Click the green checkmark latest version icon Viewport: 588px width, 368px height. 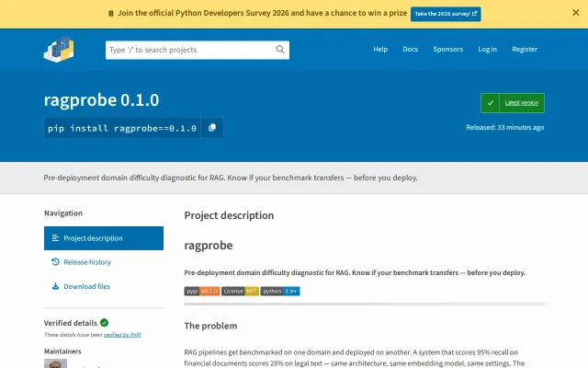pos(490,103)
